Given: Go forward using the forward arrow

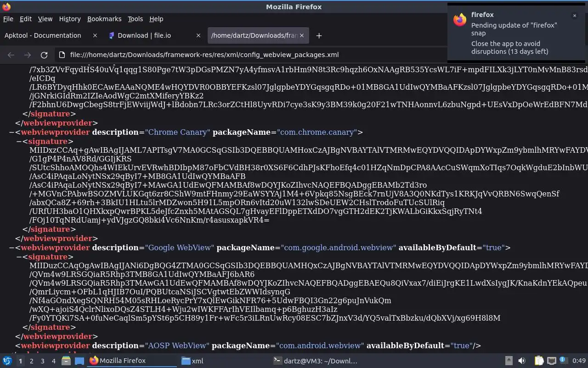Looking at the screenshot, I should click(28, 55).
